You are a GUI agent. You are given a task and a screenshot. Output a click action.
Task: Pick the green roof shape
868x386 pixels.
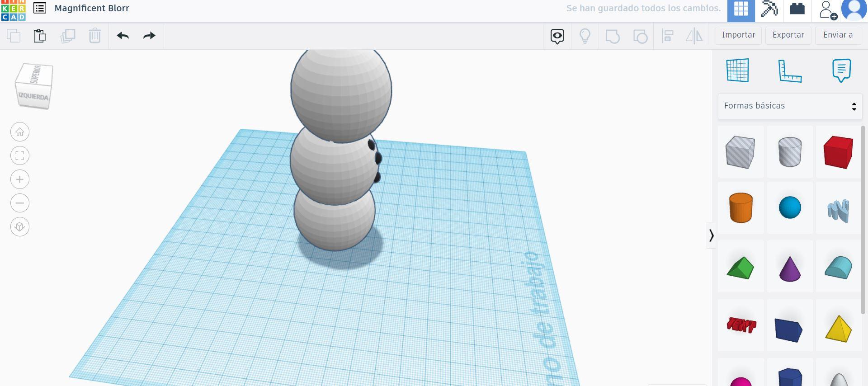(x=741, y=268)
